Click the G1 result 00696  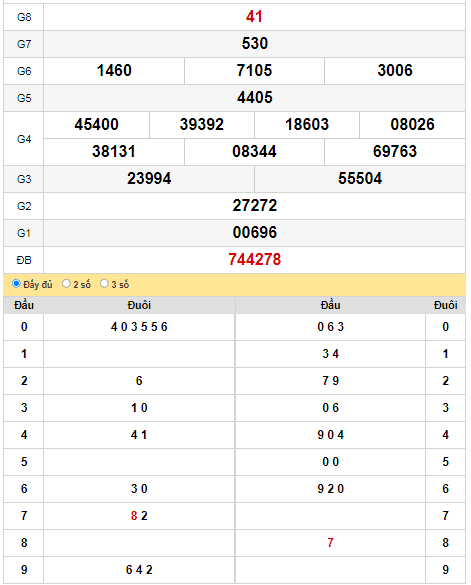coord(255,232)
